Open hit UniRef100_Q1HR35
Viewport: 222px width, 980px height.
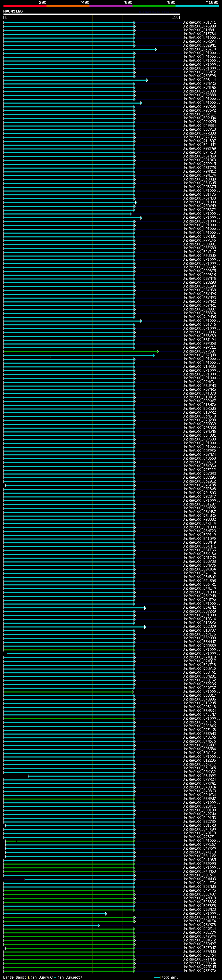(x=199, y=367)
